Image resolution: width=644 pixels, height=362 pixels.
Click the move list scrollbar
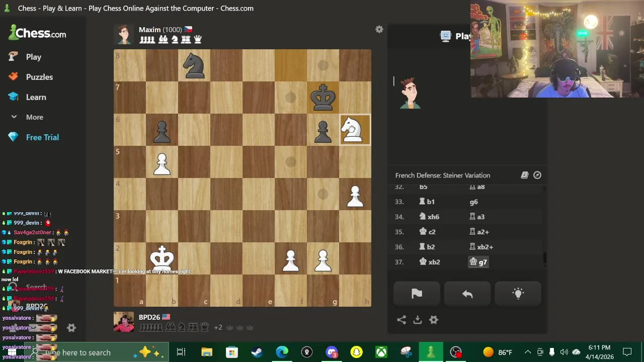pos(544,259)
